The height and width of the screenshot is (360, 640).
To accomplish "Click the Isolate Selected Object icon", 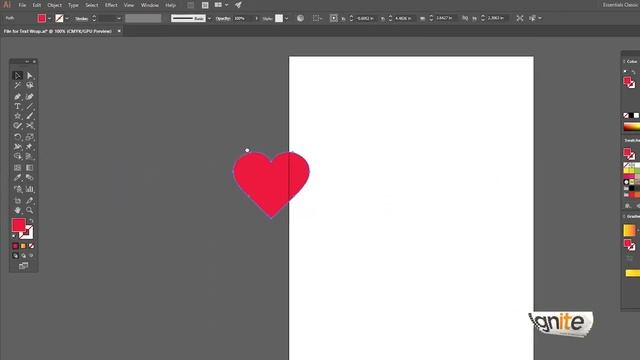I will (x=520, y=18).
